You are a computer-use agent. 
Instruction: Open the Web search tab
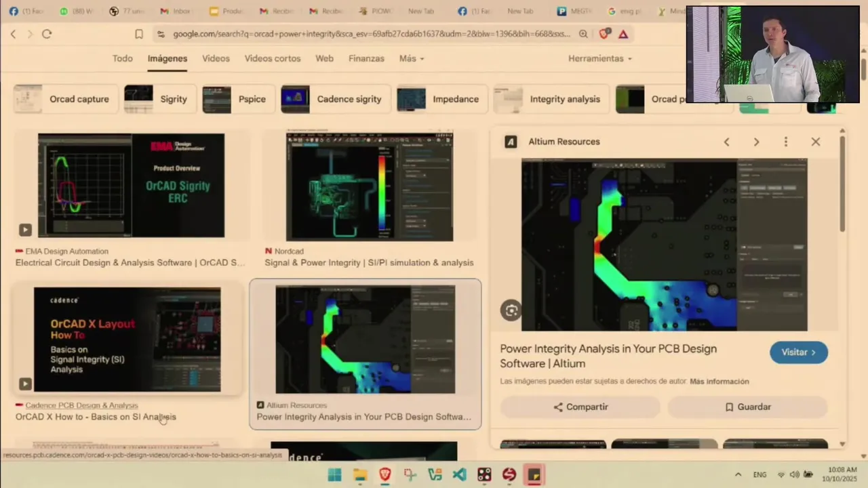324,58
